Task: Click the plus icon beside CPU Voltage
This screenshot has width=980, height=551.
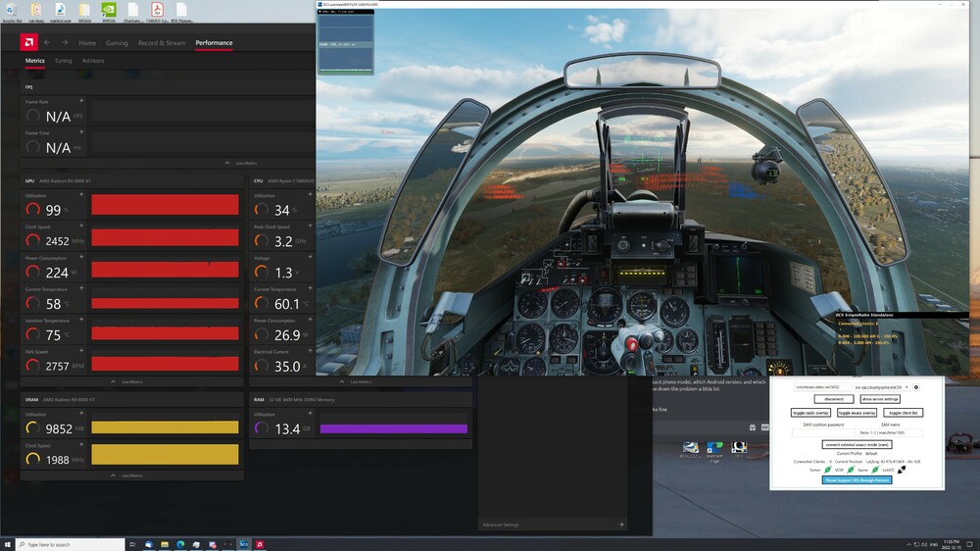Action: (310, 257)
